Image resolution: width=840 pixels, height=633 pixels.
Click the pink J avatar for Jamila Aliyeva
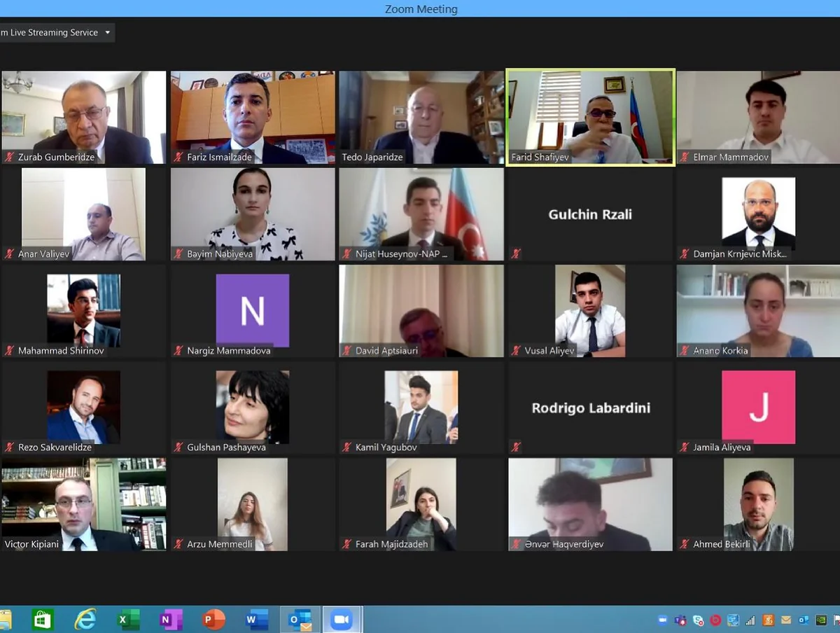(759, 407)
